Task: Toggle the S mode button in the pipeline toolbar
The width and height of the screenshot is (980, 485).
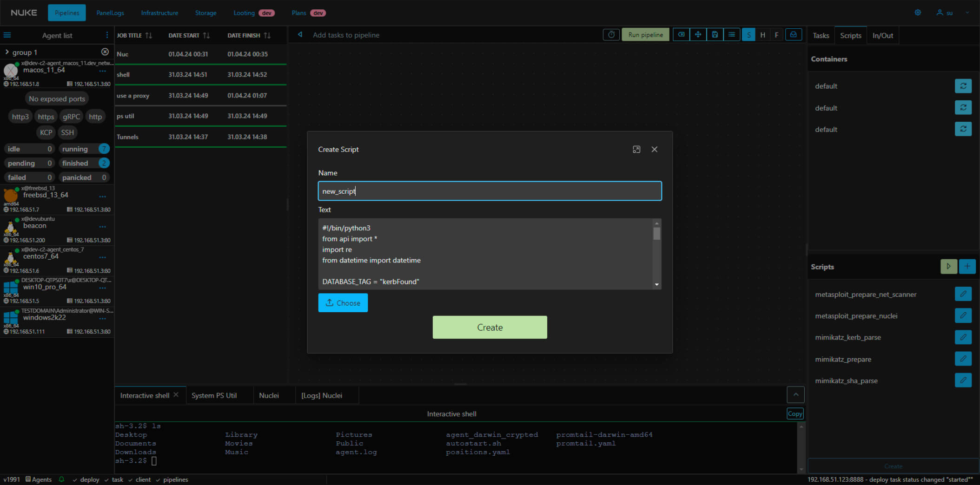Action: [x=748, y=35]
